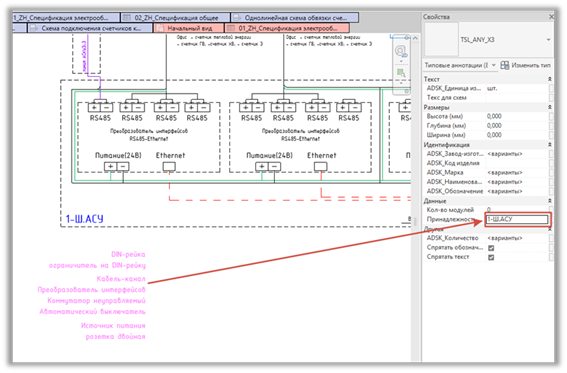Toggle the Спрятать текст checkbox
The height and width of the screenshot is (373, 567).
[x=491, y=257]
